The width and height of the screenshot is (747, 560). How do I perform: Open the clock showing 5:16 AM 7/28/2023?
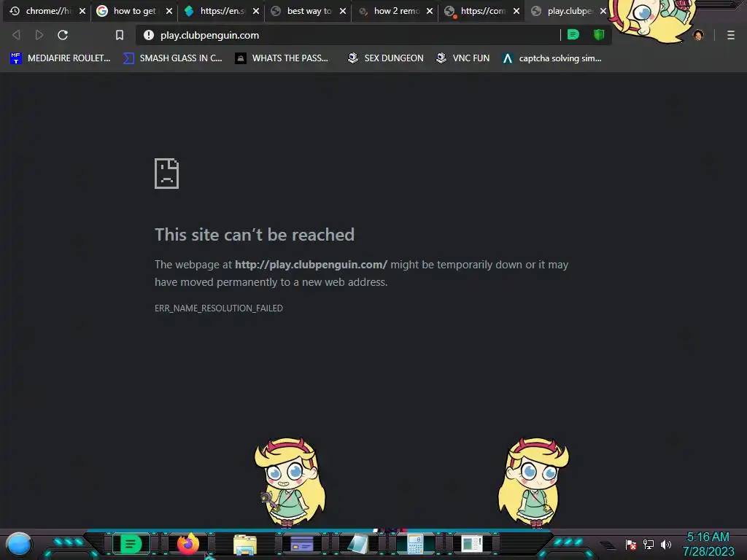click(x=708, y=544)
